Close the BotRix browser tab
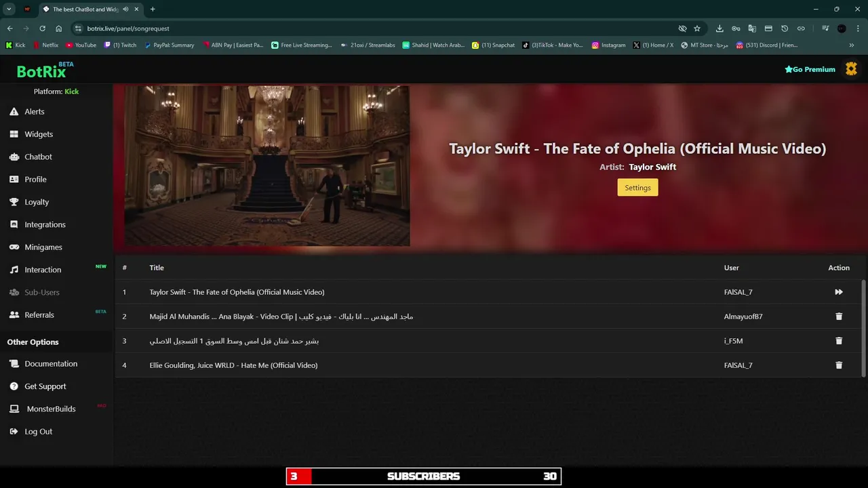The width and height of the screenshot is (868, 488). 136,9
